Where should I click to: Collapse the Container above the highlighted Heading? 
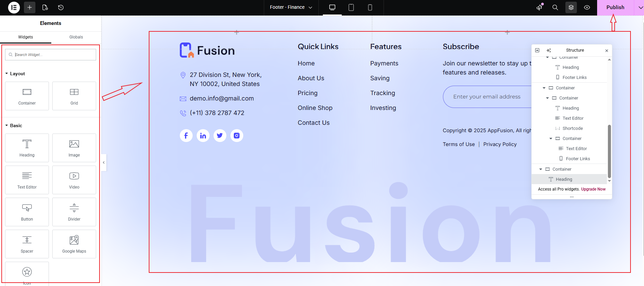pos(541,169)
